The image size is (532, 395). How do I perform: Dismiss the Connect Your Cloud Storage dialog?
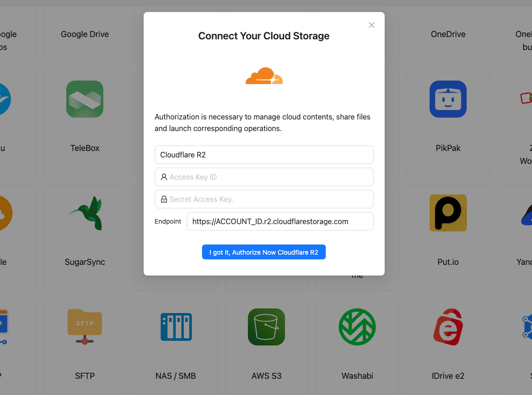click(x=371, y=25)
